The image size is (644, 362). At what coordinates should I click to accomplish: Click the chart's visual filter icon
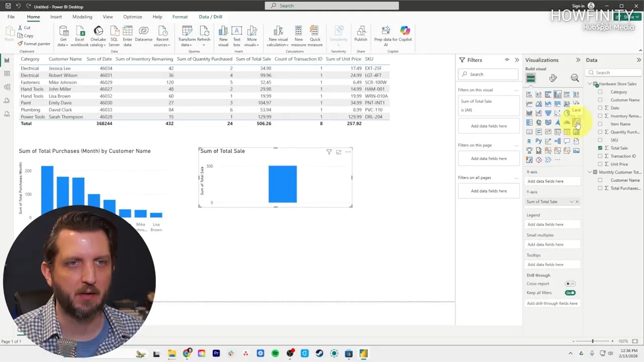(329, 152)
